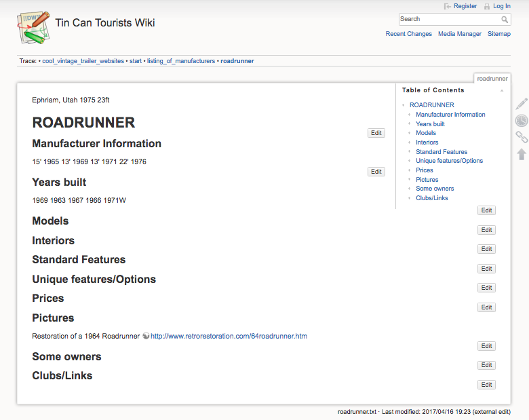Click the ROADRUNNER main heading
The image size is (529, 420).
point(83,123)
